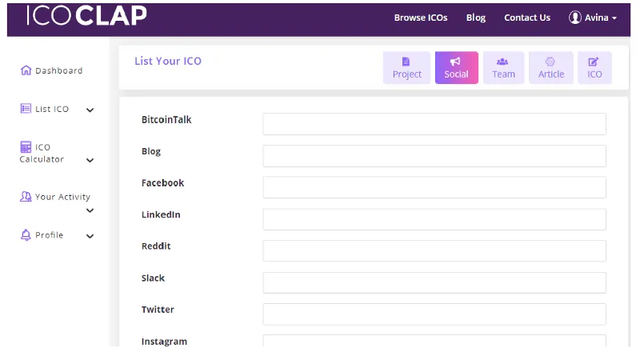The width and height of the screenshot is (640, 364).
Task: Click the Your Activity icon
Action: (x=26, y=197)
